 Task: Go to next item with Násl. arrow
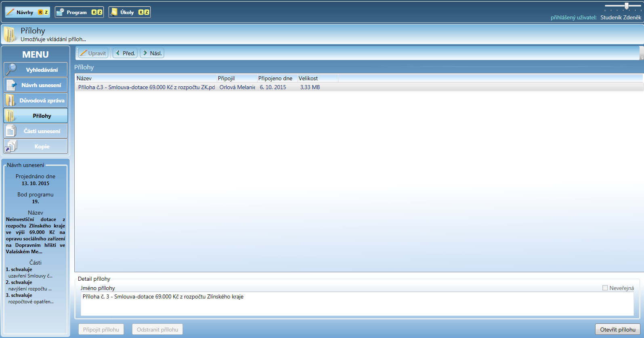[152, 53]
